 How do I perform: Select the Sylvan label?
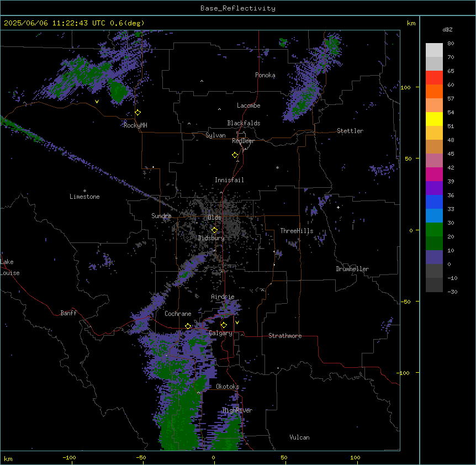(x=215, y=135)
